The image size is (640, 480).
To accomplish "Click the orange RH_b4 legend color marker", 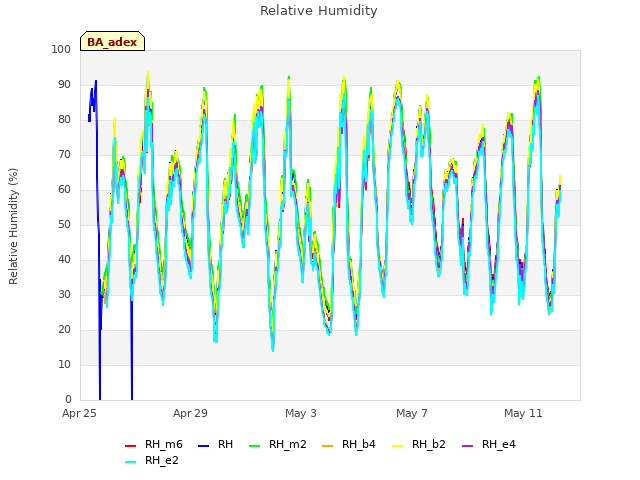I will [x=327, y=446].
